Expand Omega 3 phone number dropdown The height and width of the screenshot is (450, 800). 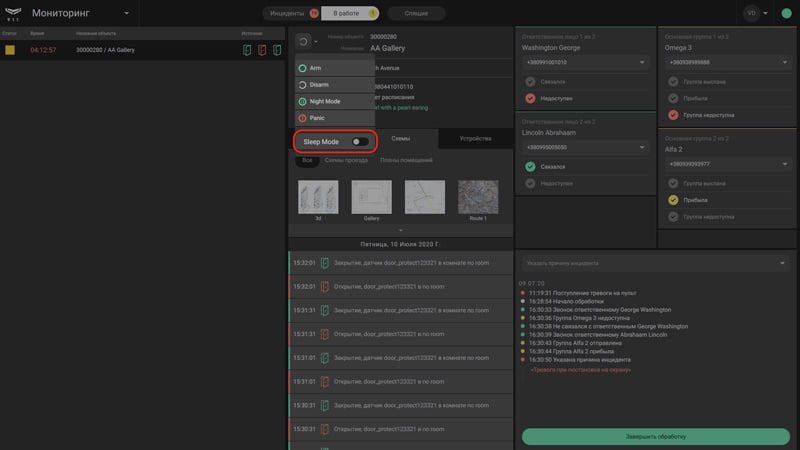tap(784, 62)
